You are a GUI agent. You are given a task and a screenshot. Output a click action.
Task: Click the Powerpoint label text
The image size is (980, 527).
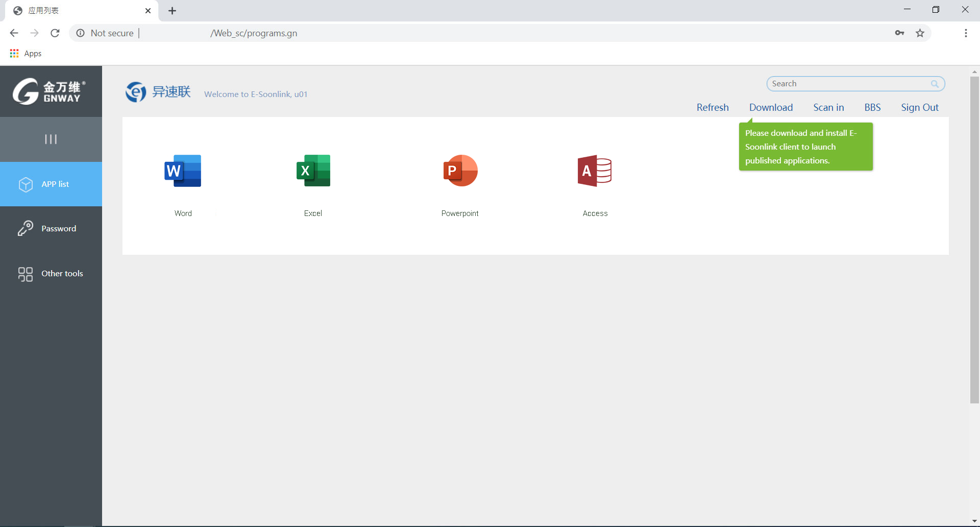[460, 213]
